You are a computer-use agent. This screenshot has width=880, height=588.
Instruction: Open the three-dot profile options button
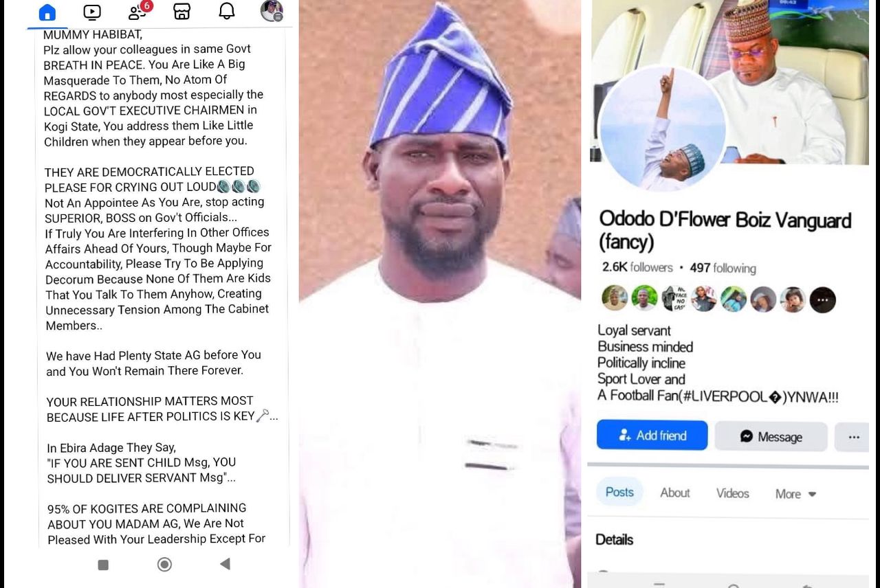coord(852,437)
